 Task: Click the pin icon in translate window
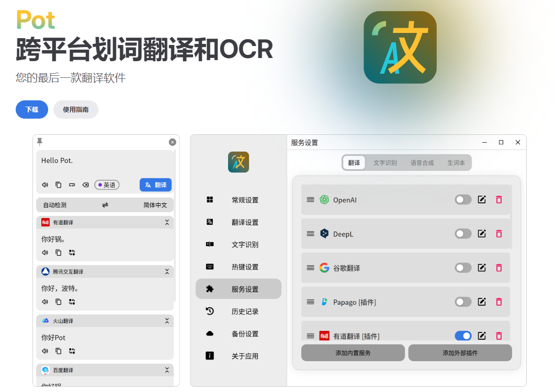point(40,142)
